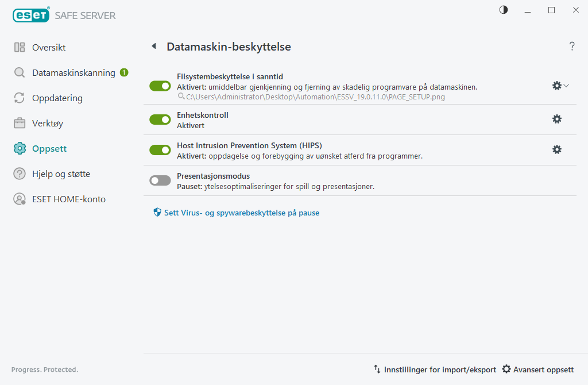The width and height of the screenshot is (588, 385).
Task: Collapse Datamaskin-beskyttelse with the back arrow
Action: (153, 46)
